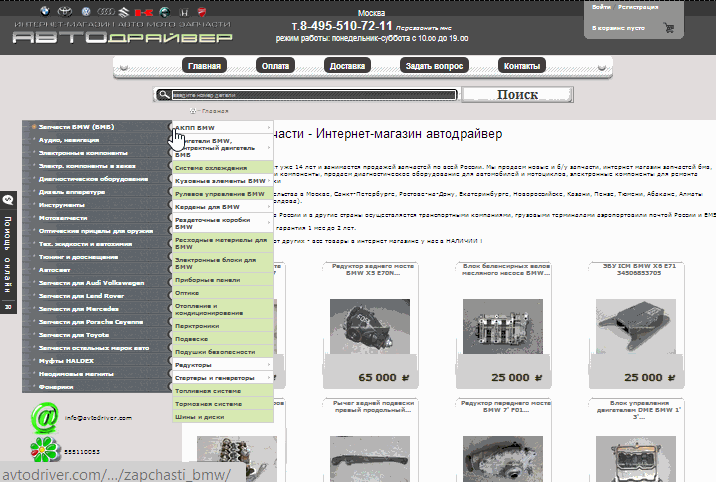Click the home icon in breadcrumb
716x482 pixels.
click(x=193, y=110)
